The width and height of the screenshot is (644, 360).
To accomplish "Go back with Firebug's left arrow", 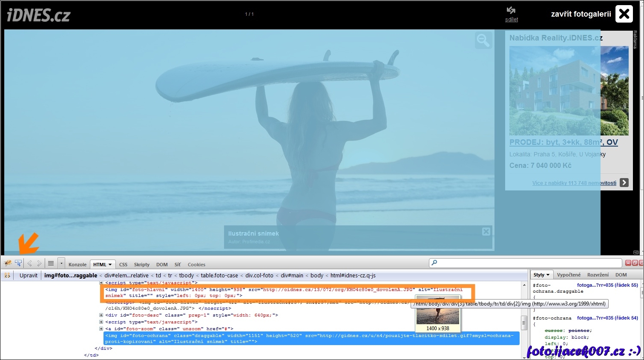I will tap(29, 264).
